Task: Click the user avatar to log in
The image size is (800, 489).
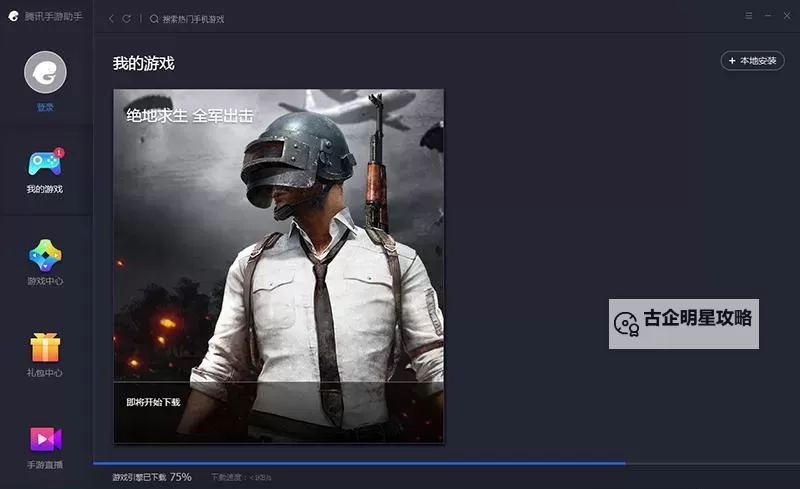Action: [x=45, y=73]
